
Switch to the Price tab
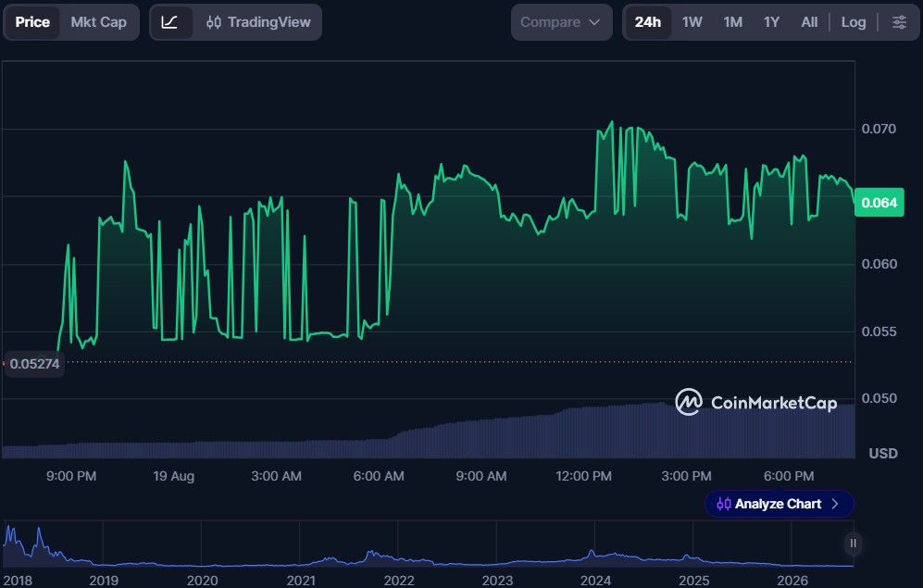pyautogui.click(x=32, y=22)
